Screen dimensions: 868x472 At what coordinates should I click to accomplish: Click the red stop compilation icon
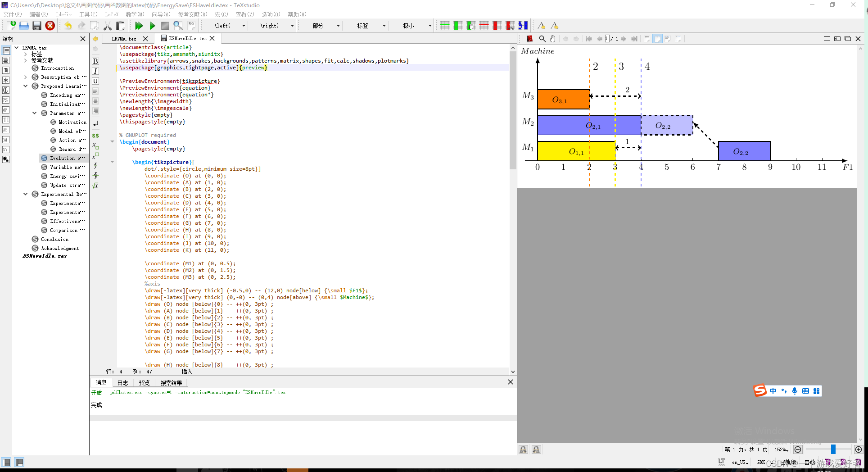(x=50, y=26)
